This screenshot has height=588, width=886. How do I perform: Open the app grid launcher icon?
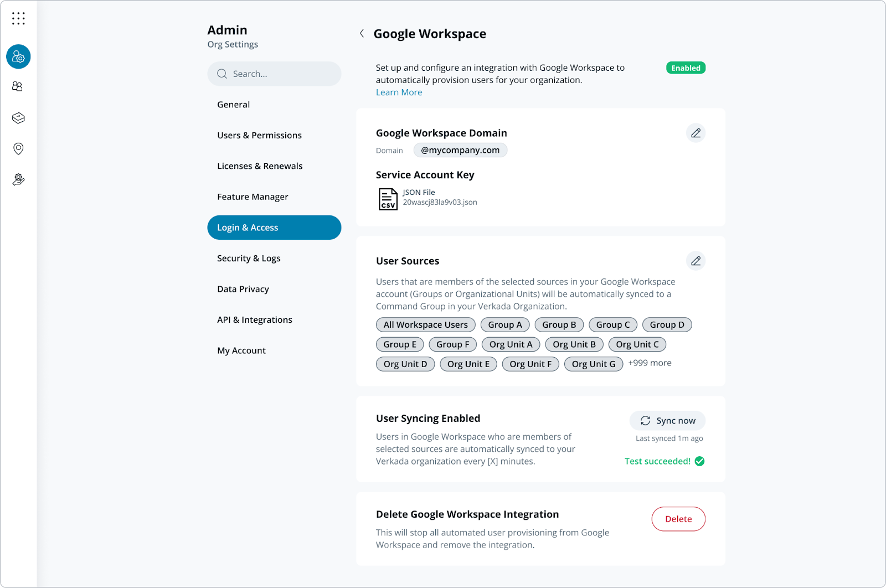(18, 19)
